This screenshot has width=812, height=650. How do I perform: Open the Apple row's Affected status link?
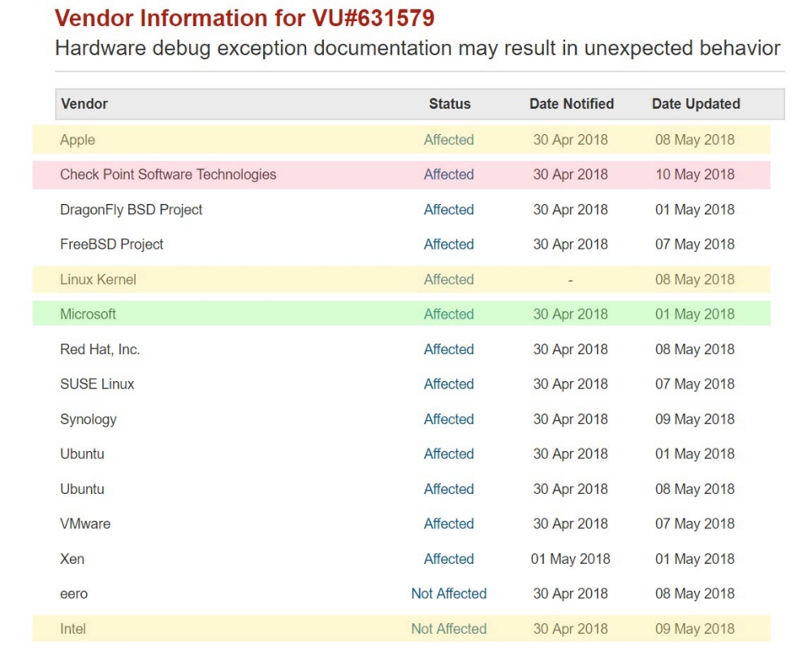point(448,140)
